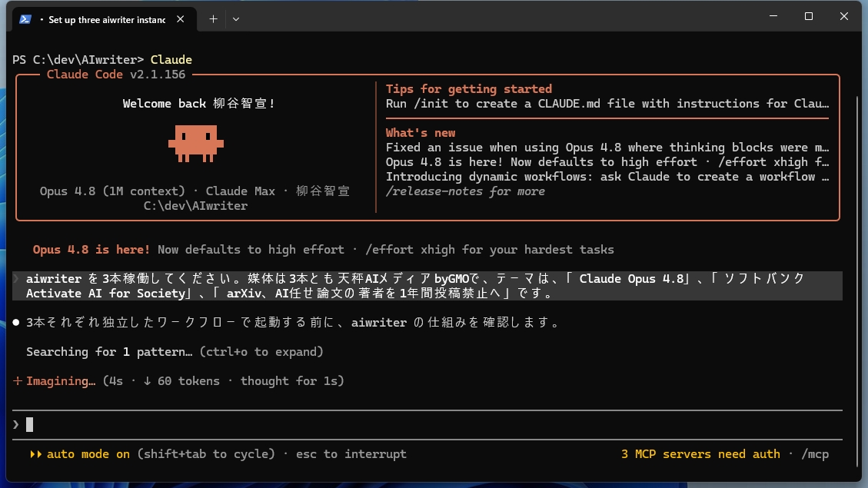Click the 'PS C:\dev\AIwriter>' prompt line
This screenshot has height=488, width=868.
pos(78,60)
